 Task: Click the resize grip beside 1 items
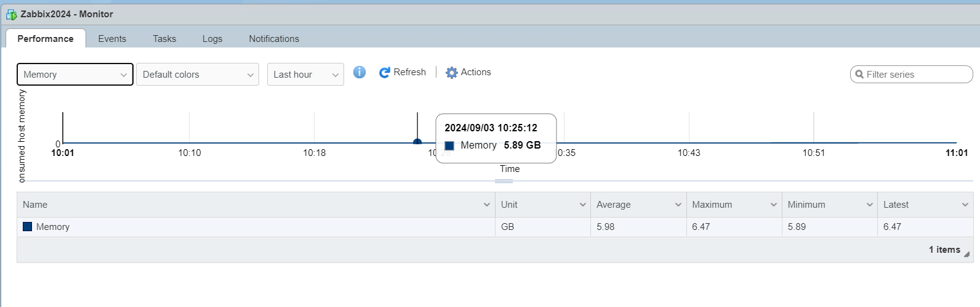966,254
